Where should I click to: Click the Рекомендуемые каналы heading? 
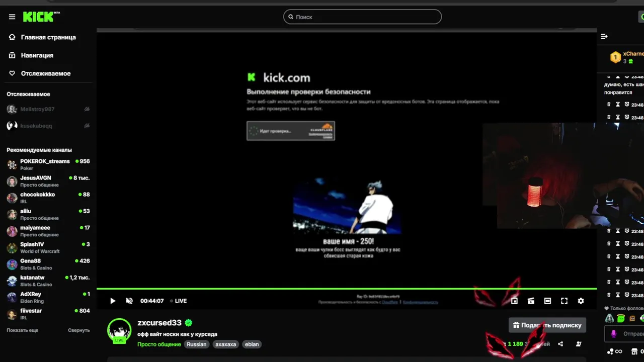click(x=39, y=150)
